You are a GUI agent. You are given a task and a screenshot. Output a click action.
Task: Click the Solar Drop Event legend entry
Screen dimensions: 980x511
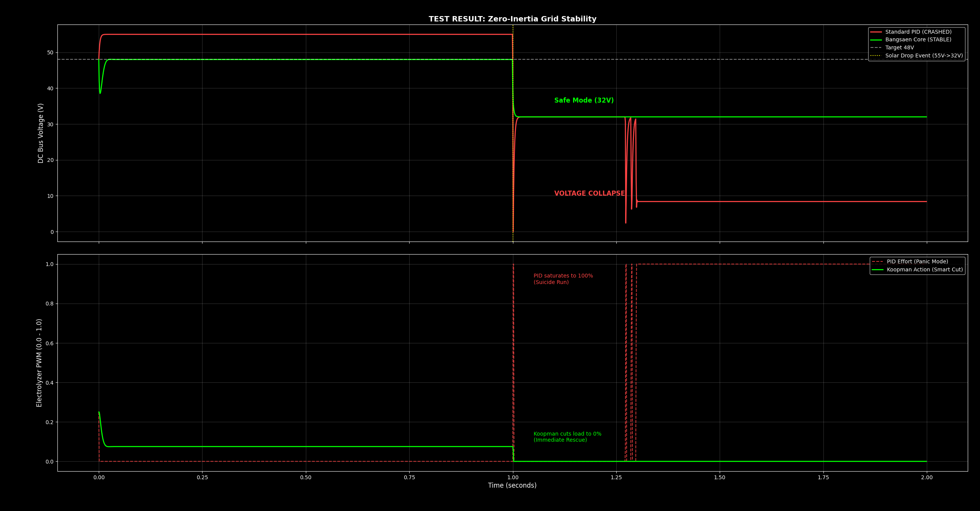pyautogui.click(x=924, y=56)
